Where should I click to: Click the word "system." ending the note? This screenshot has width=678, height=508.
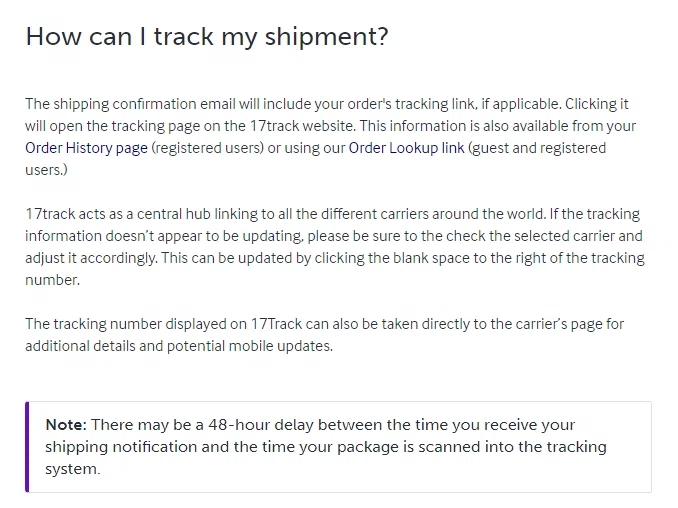[72, 469]
